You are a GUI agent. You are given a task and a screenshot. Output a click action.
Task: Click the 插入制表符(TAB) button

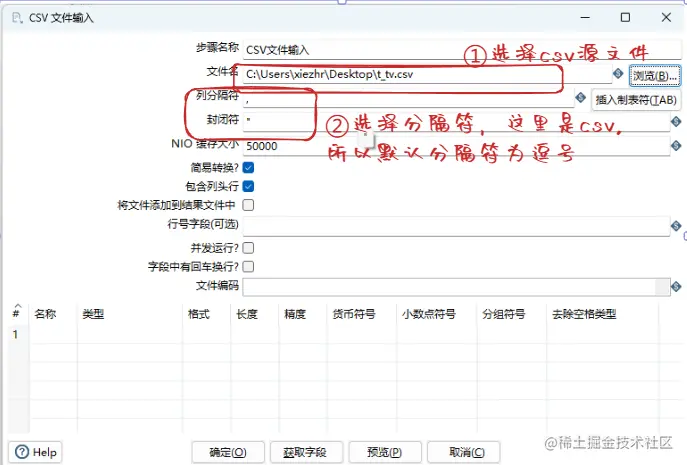click(636, 100)
